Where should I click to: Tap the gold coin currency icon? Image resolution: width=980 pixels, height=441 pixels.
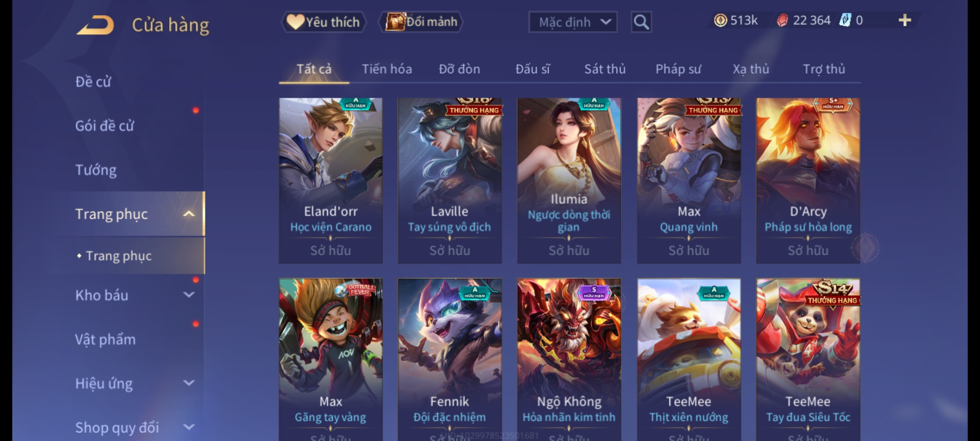coord(720,20)
